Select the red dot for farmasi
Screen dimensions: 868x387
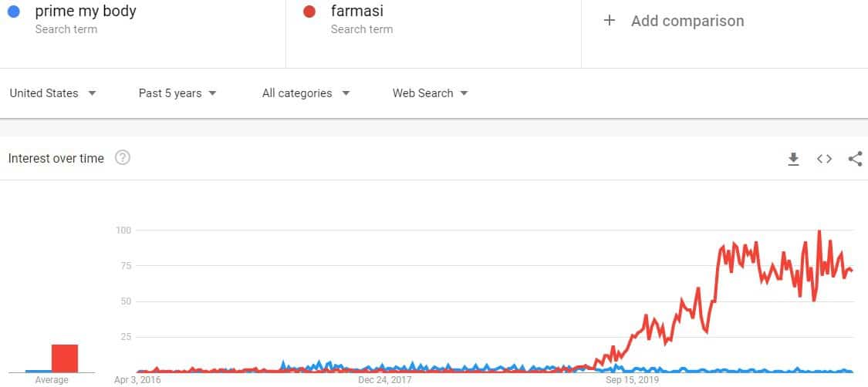click(309, 12)
